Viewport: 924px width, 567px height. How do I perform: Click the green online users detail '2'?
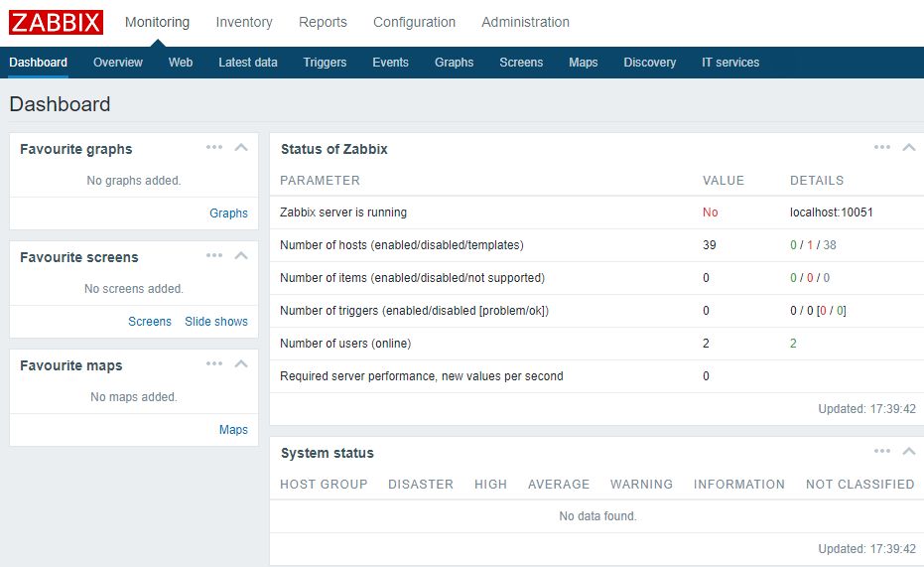click(793, 344)
